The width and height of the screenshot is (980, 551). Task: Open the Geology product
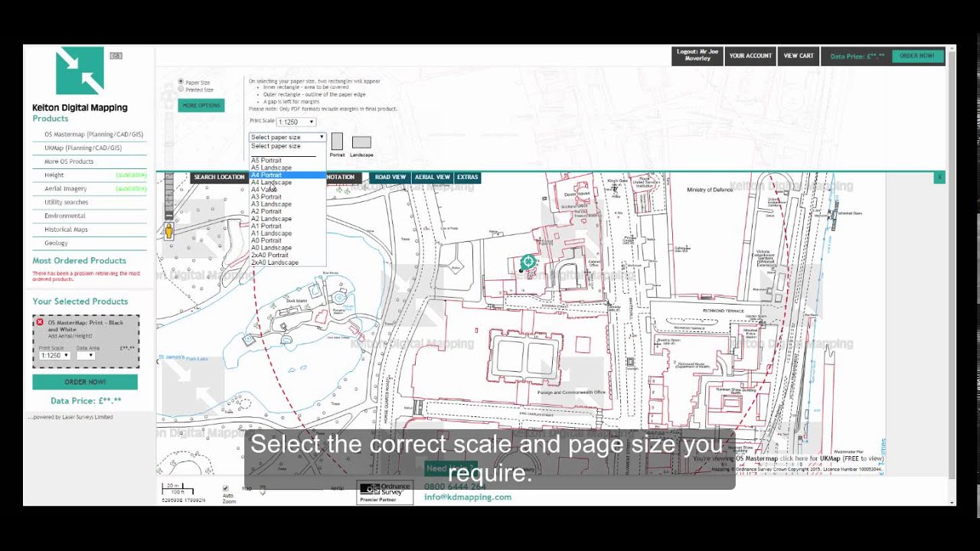56,243
